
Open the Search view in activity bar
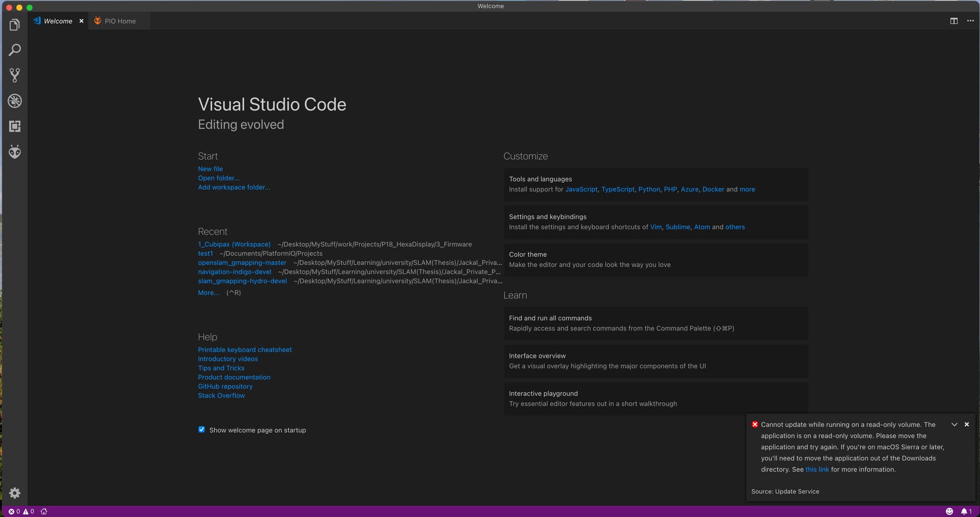[14, 50]
